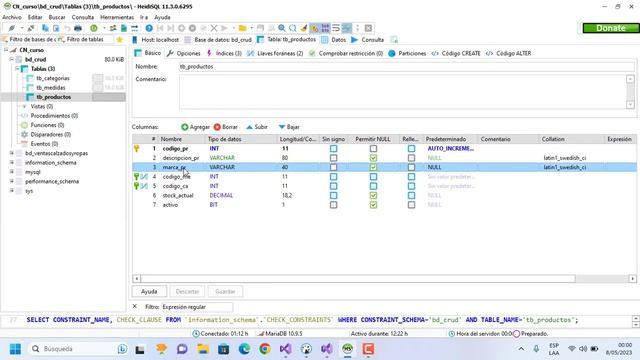Viewport: 640px width, 360px height.
Task: Collapse the Tablas (3) tree node
Action: [18, 69]
